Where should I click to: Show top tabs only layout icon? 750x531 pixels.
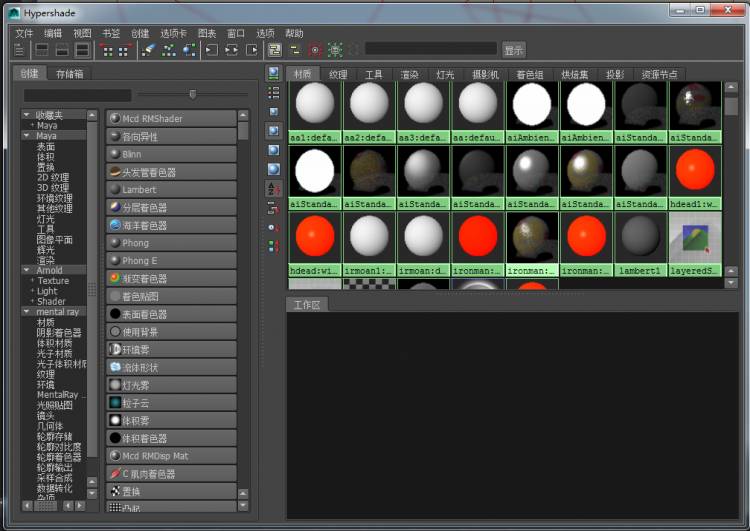coord(42,50)
